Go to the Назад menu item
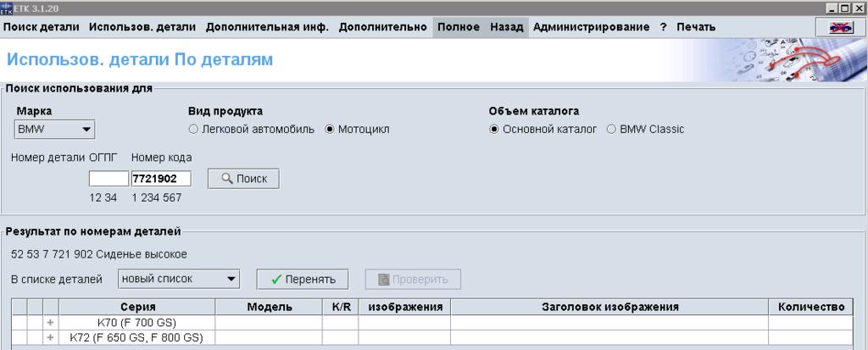This screenshot has width=868, height=350. click(x=507, y=27)
